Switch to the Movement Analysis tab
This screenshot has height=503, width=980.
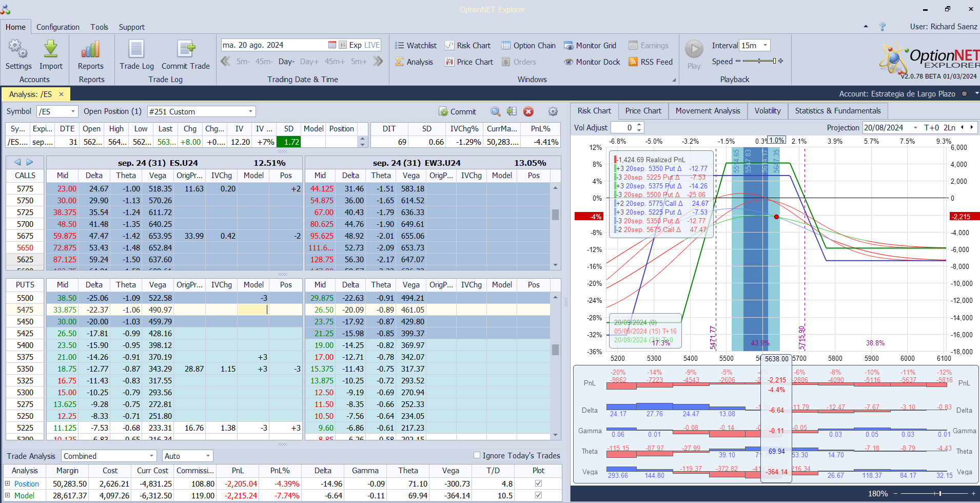(708, 111)
